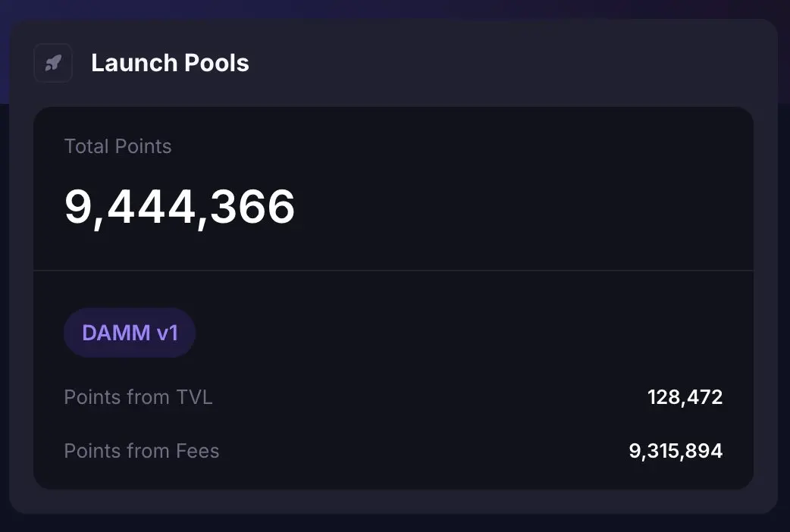Click the Total Points label
This screenshot has width=790, height=532.
(118, 146)
